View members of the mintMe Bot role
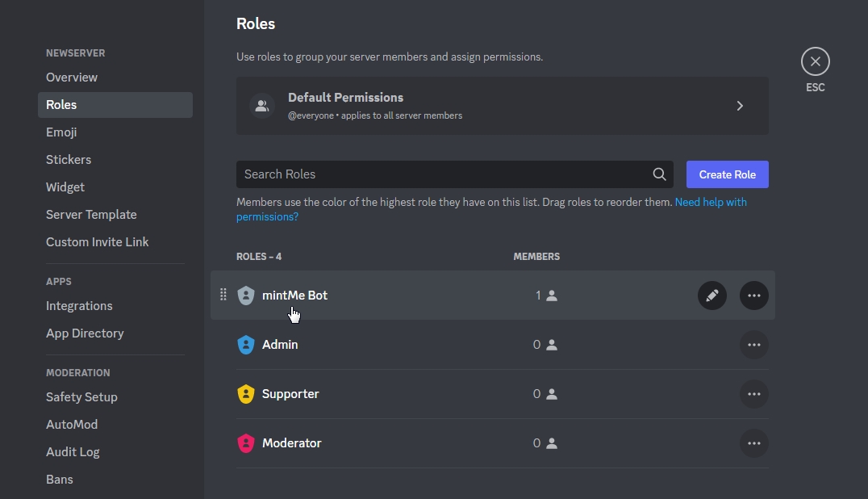868x499 pixels. (x=546, y=296)
